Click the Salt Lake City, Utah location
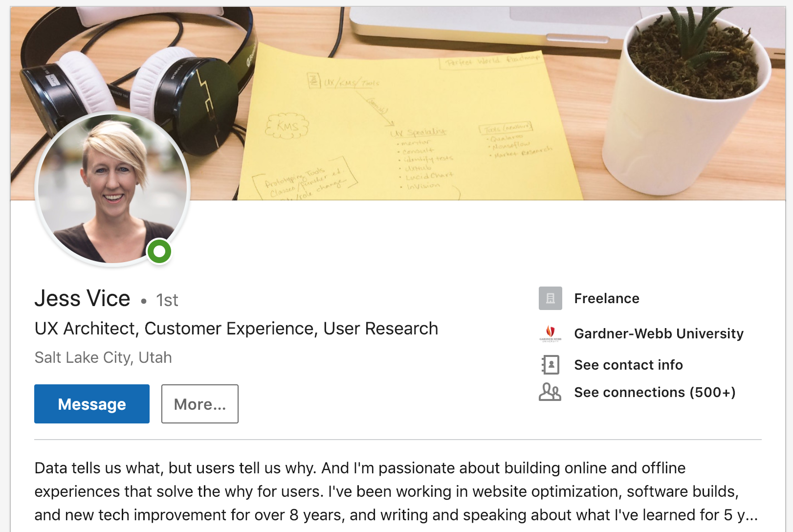Image resolution: width=793 pixels, height=532 pixels. click(103, 357)
